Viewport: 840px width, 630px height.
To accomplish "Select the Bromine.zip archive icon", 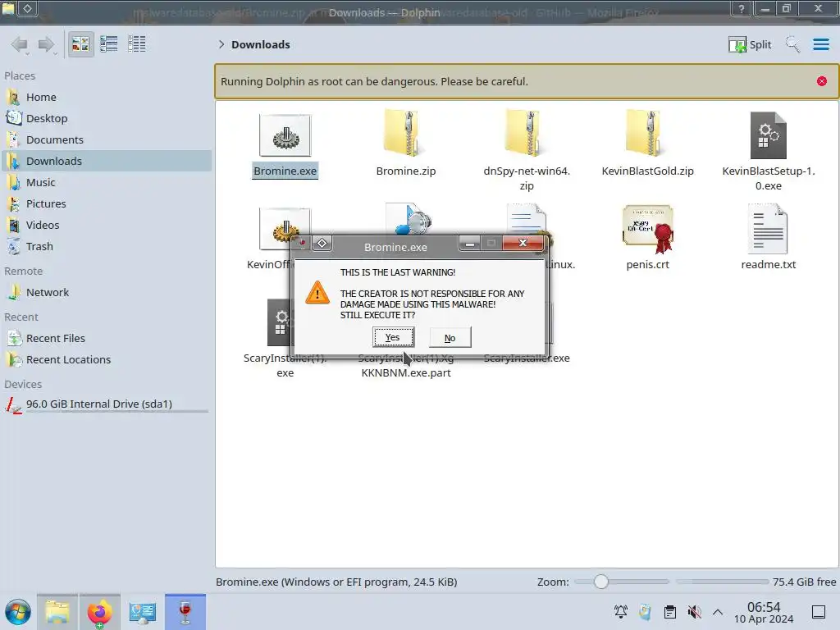I will tap(406, 134).
